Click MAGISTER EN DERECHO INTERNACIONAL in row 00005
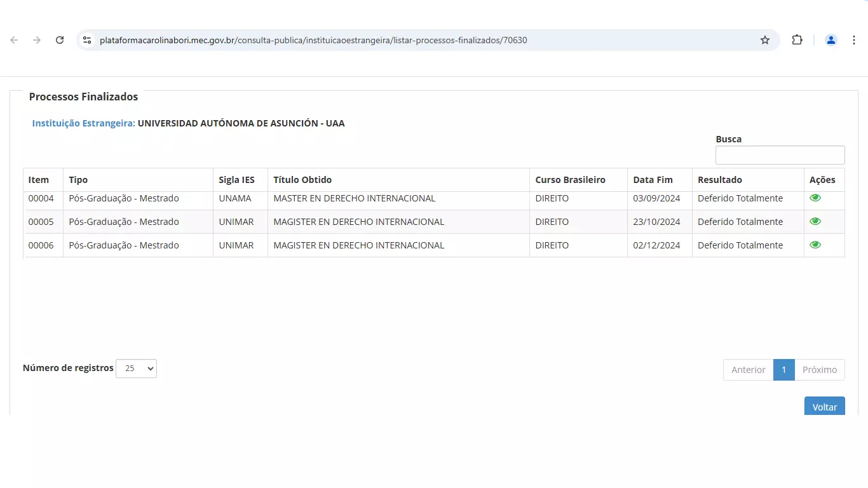Screen dimensions: 868x488 coord(359,222)
